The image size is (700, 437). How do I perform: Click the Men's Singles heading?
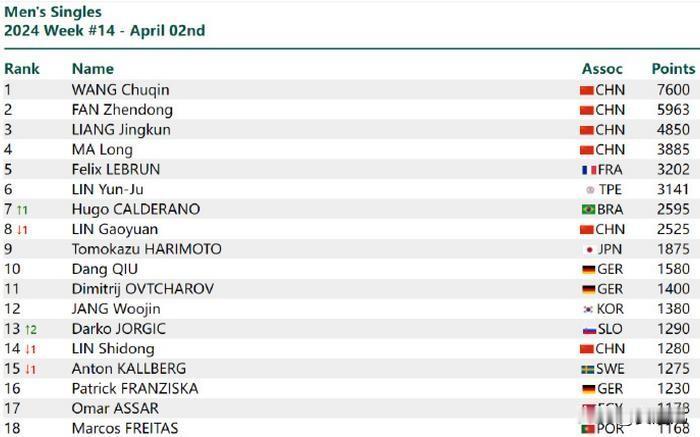pyautogui.click(x=53, y=12)
